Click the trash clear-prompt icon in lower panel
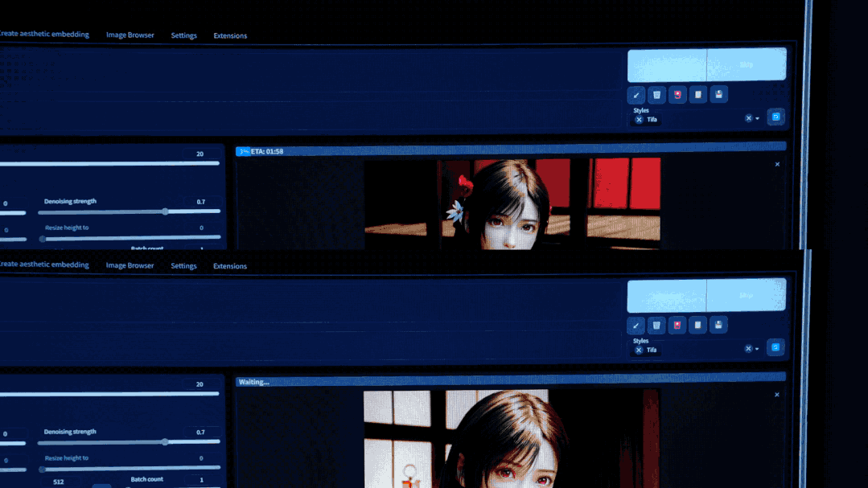This screenshot has height=488, width=868. tap(656, 326)
